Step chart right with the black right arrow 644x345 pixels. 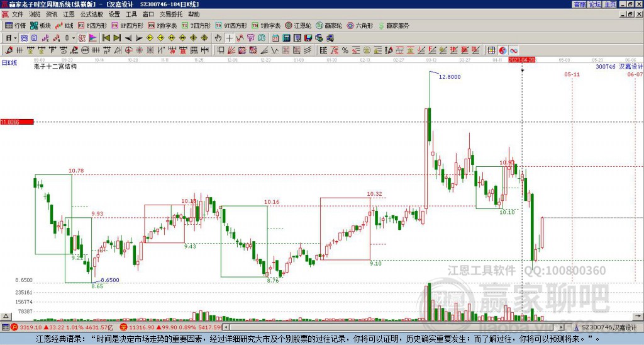(139, 38)
